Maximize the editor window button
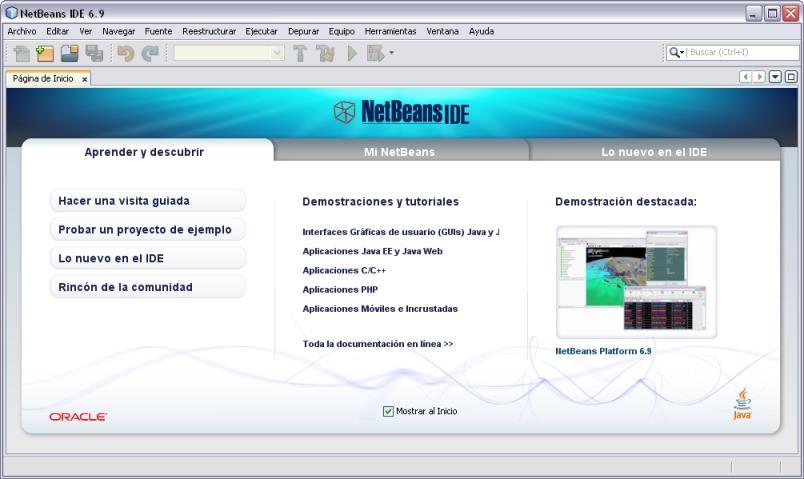The height and width of the screenshot is (479, 804). [x=791, y=77]
